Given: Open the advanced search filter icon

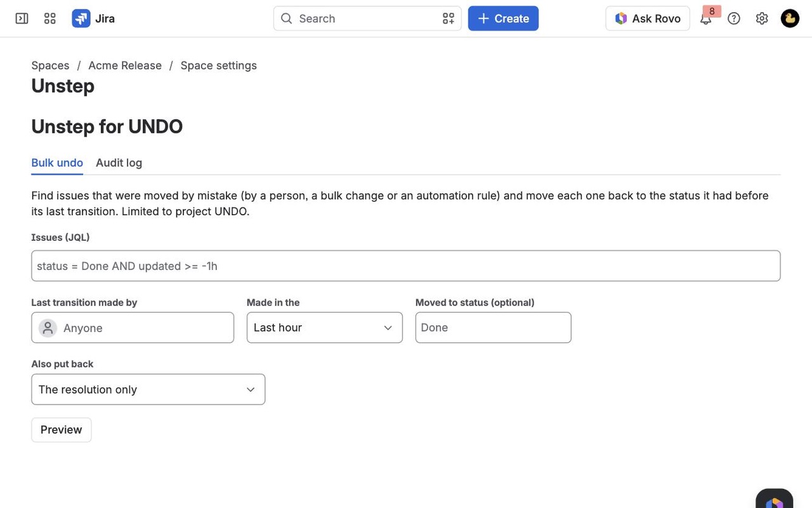Looking at the screenshot, I should (x=449, y=18).
